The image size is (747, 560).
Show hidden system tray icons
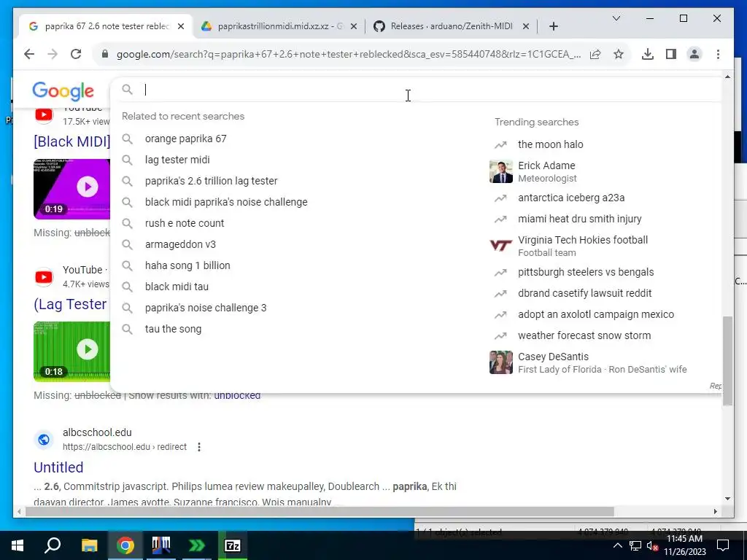pos(617,545)
